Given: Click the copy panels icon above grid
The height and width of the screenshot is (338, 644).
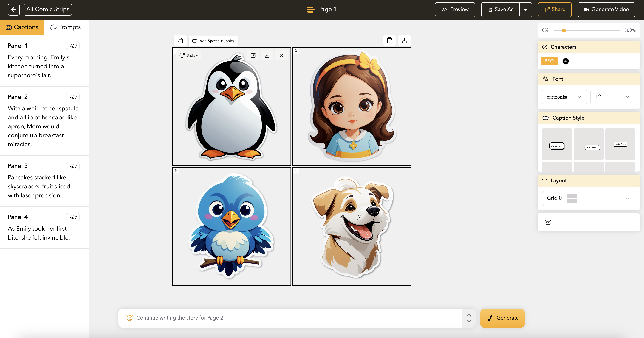Looking at the screenshot, I should pyautogui.click(x=180, y=40).
